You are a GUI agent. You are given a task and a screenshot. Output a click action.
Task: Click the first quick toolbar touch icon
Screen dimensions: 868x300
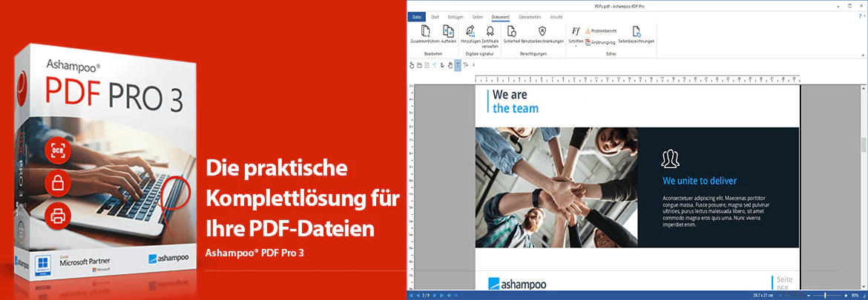click(x=412, y=65)
